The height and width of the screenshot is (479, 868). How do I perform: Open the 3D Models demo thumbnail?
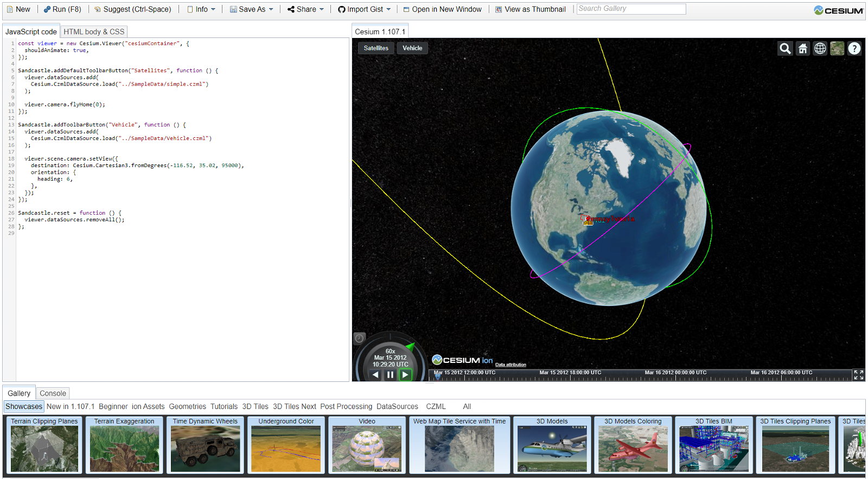552,445
